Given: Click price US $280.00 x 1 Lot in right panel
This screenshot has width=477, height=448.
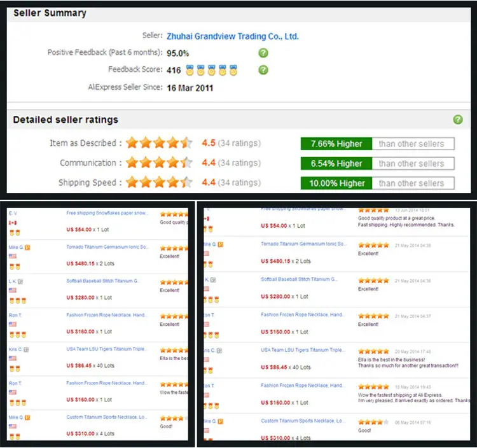Looking at the screenshot, I should pos(284,297).
